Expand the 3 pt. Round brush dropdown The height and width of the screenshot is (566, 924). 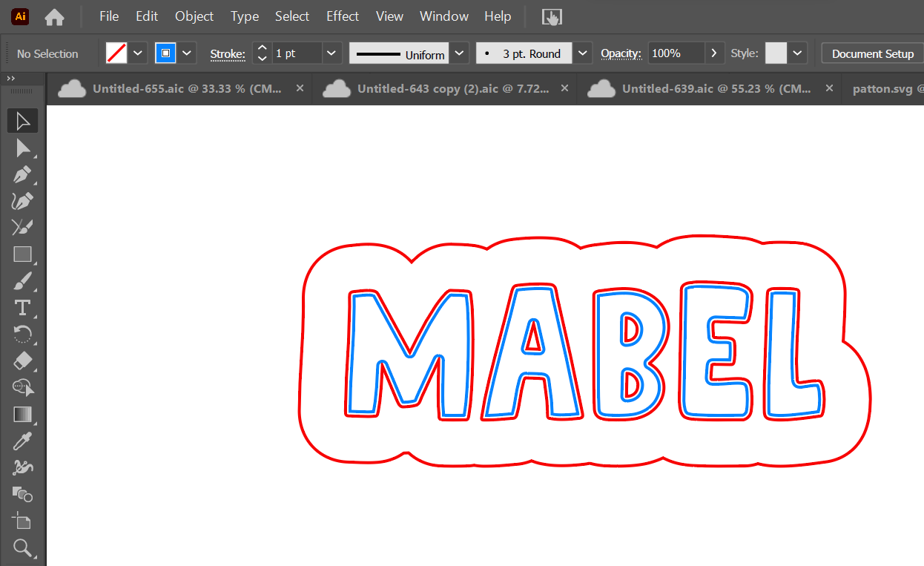pyautogui.click(x=583, y=53)
